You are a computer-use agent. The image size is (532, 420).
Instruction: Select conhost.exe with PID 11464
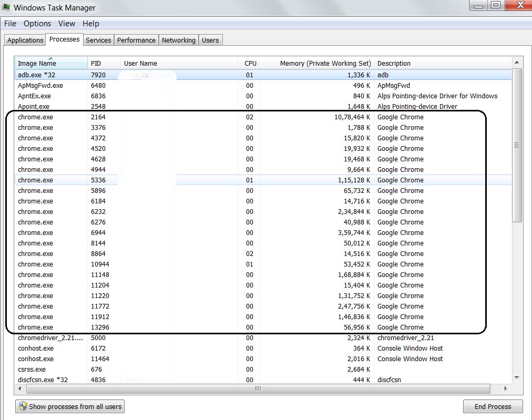263,359
